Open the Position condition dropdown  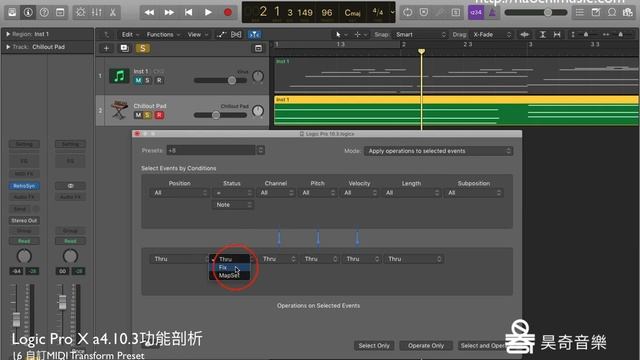(x=180, y=193)
